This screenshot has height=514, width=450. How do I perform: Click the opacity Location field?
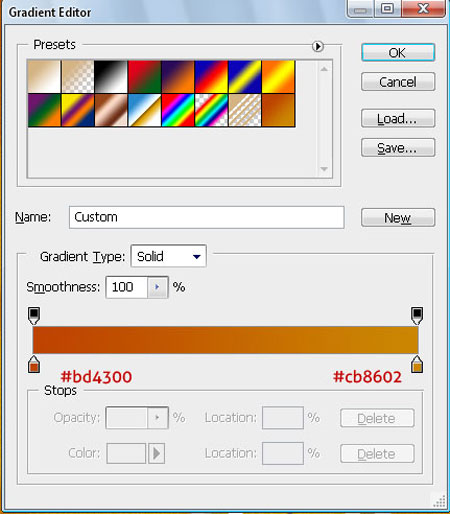point(283,418)
